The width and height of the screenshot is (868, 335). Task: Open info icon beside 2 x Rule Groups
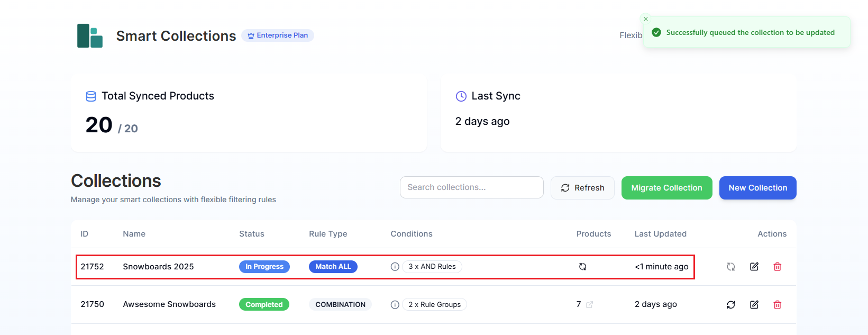point(395,305)
